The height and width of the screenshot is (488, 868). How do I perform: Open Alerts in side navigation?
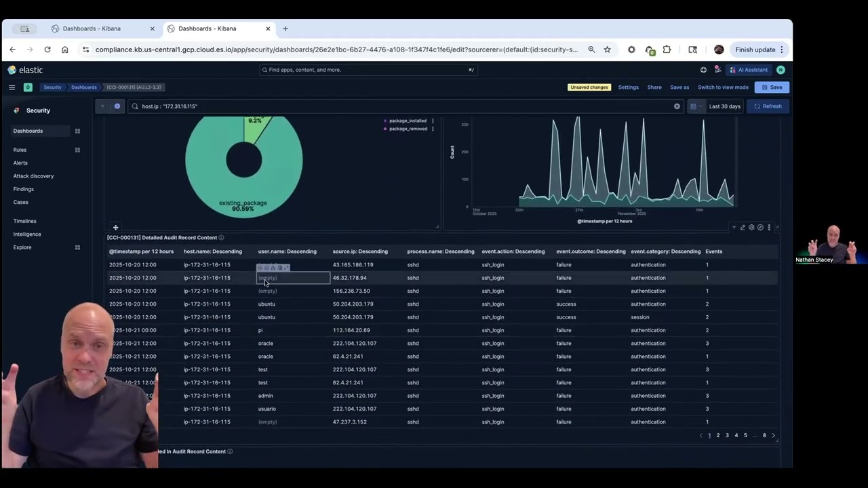(20, 163)
